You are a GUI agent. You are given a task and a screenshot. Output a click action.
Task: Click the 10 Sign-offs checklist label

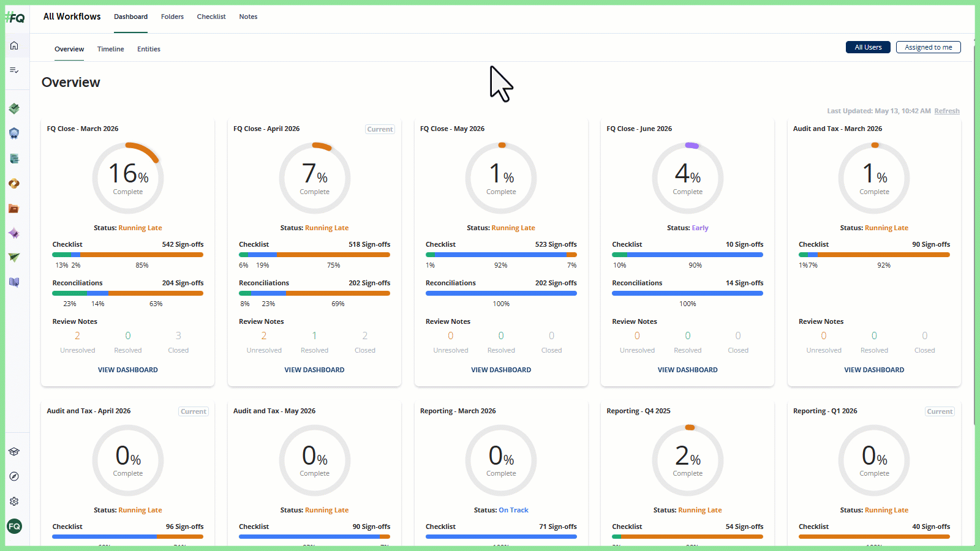[744, 244]
